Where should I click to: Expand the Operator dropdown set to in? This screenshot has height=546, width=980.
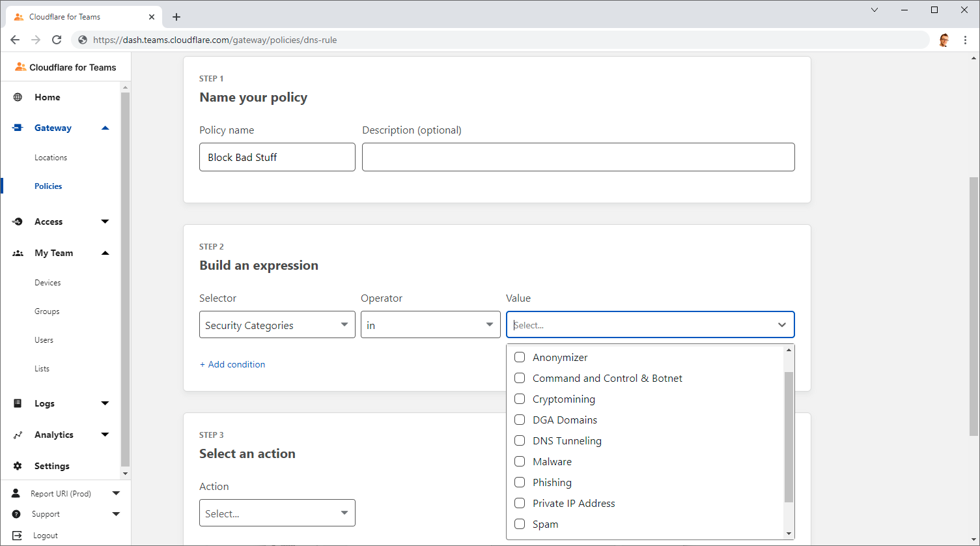coord(430,325)
